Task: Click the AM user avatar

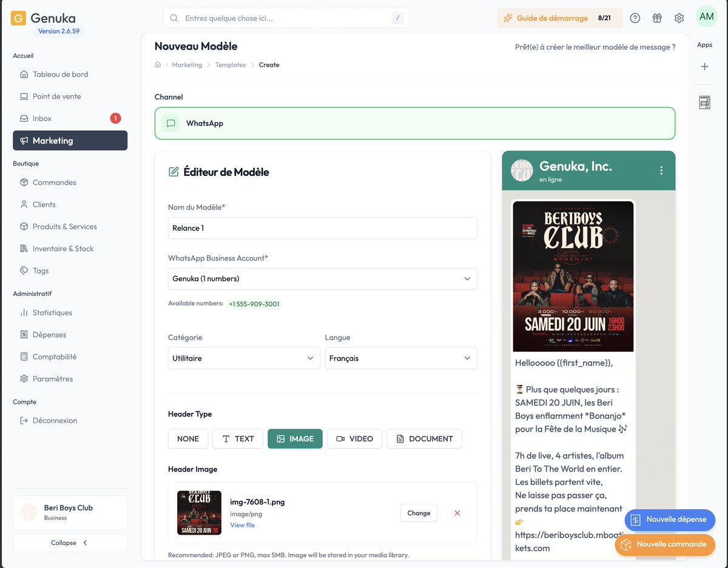Action: click(707, 16)
